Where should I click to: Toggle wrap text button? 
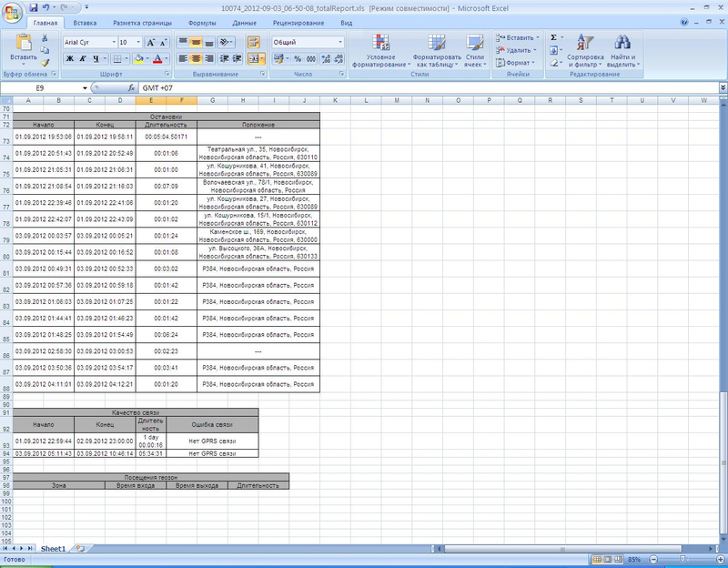tap(253, 42)
